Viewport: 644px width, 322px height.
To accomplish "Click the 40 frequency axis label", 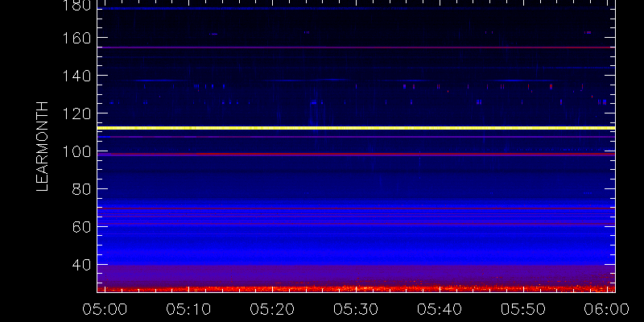I will click(81, 265).
